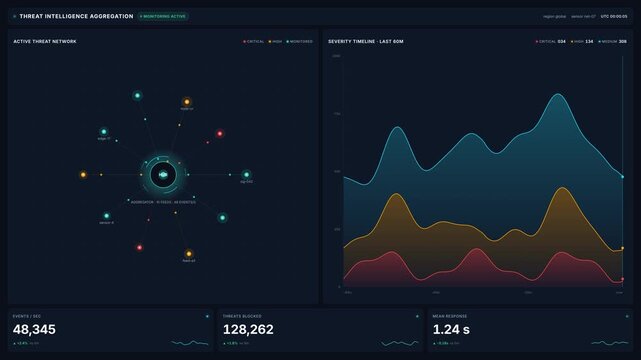Click the region global indicator in header
The height and width of the screenshot is (360, 641).
pos(555,17)
